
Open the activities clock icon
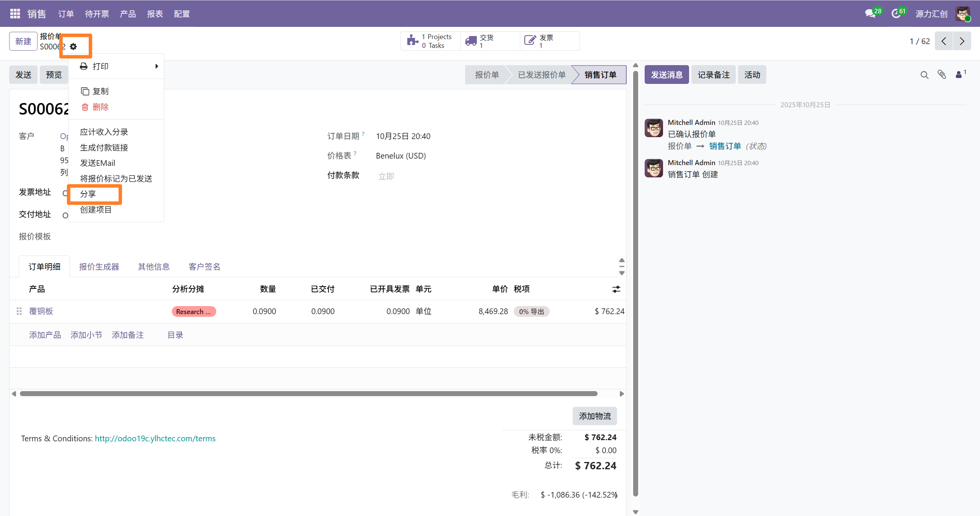(x=896, y=13)
